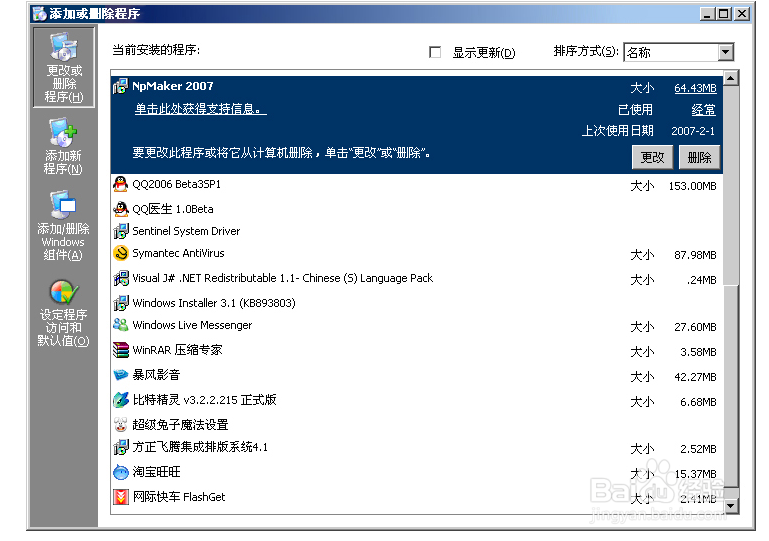Select Symantec AntiVirus entry name
769x541 pixels.
(x=179, y=253)
